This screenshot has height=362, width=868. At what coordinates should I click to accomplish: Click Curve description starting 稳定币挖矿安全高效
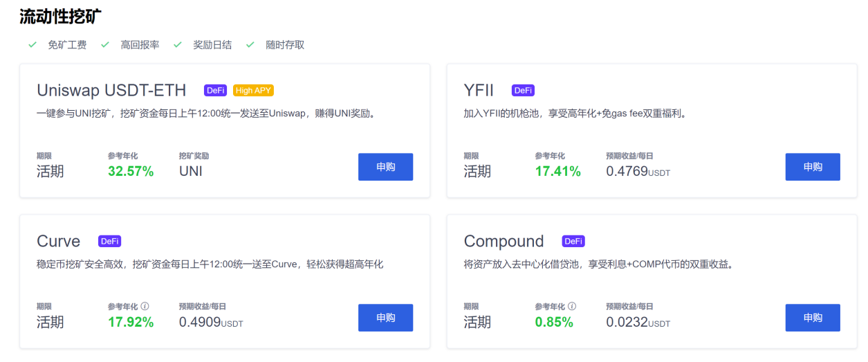pos(210,264)
